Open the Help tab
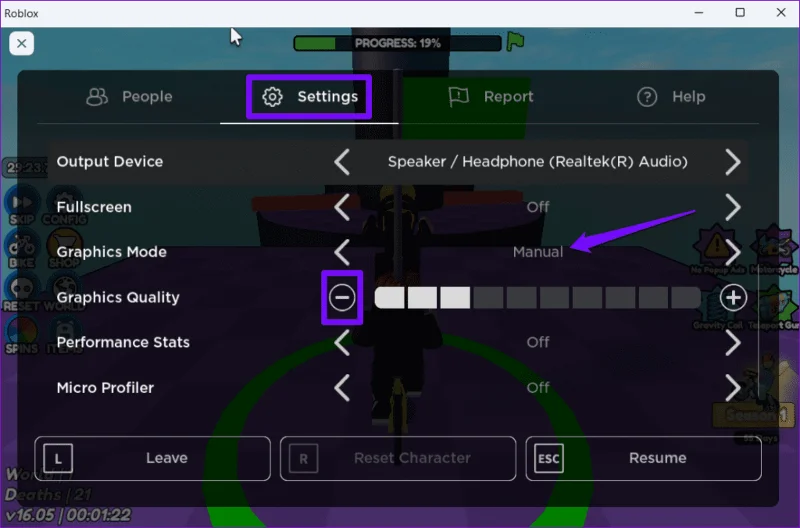Screen dimensions: 800x528 point(671,96)
